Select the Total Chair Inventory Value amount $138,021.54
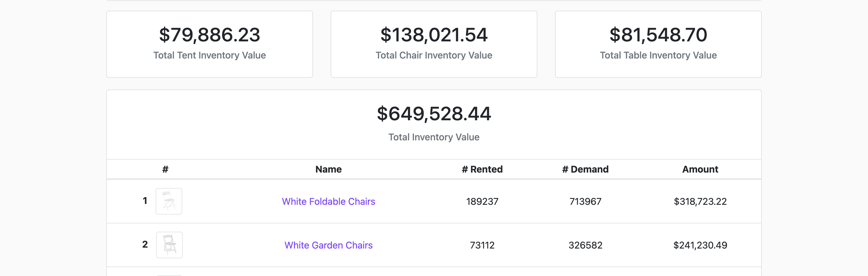The width and height of the screenshot is (868, 276). click(x=434, y=35)
